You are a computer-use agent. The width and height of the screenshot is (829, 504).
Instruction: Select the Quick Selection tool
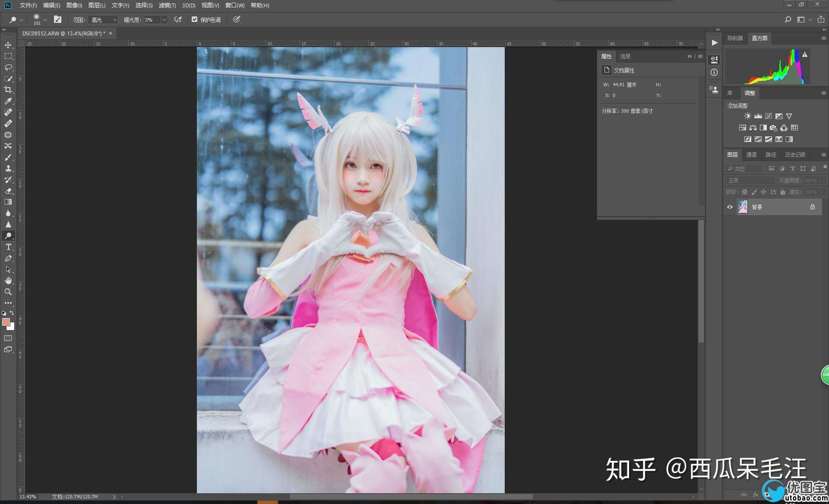[x=8, y=79]
